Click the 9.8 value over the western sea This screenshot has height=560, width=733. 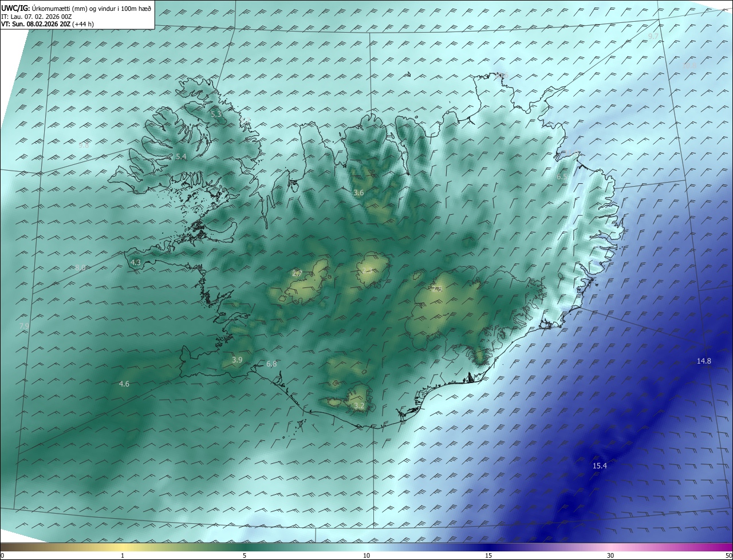(84, 145)
